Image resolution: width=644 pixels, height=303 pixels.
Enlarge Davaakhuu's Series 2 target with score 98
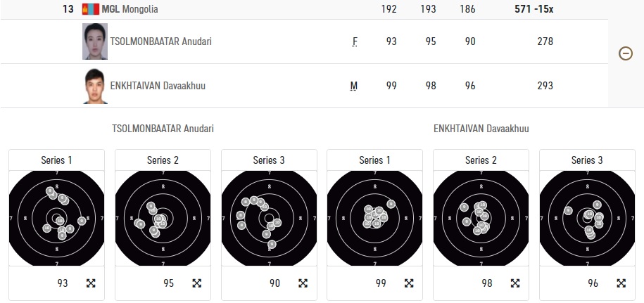point(515,283)
